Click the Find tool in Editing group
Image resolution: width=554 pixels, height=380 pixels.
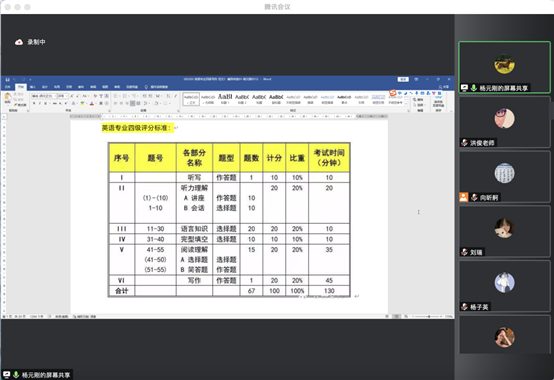pos(419,100)
